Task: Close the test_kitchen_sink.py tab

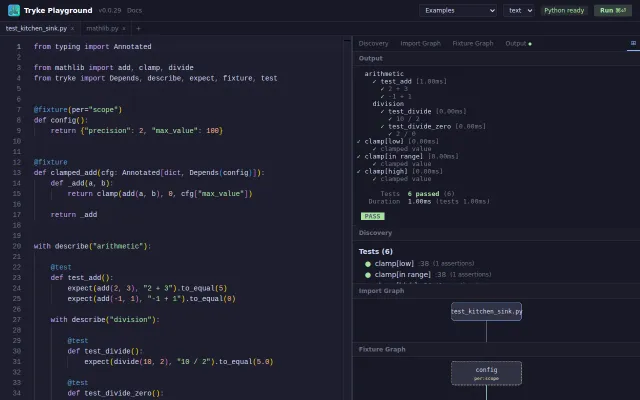Action: [72, 29]
